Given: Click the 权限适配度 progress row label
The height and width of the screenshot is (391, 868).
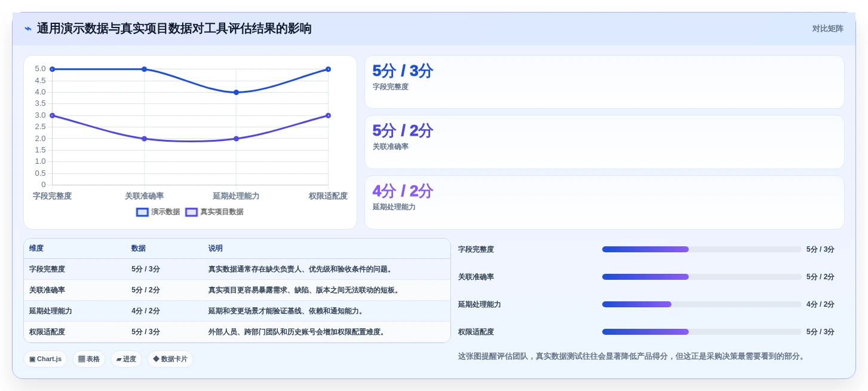Looking at the screenshot, I should (476, 332).
